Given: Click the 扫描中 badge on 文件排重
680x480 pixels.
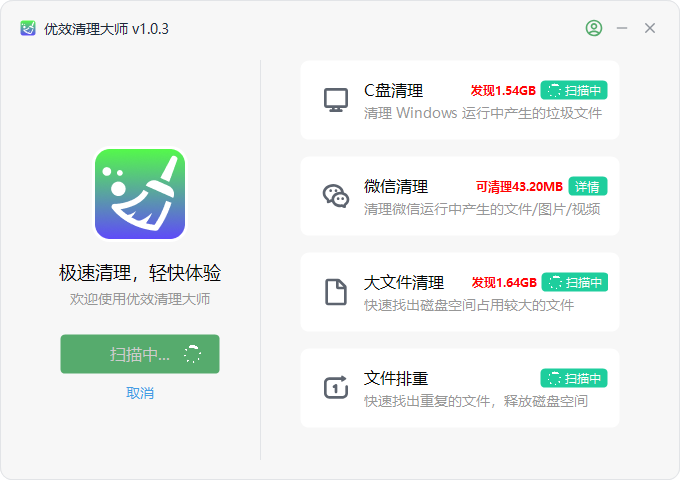Looking at the screenshot, I should click(574, 378).
